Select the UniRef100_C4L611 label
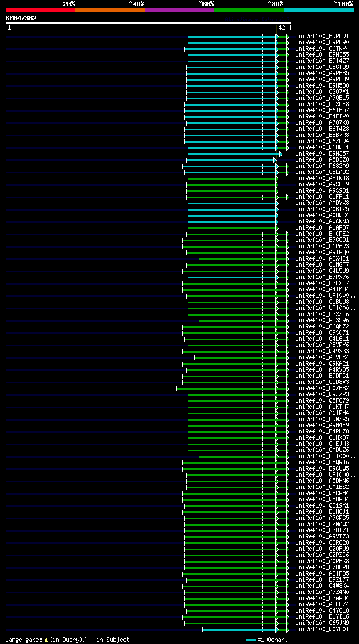The height and width of the screenshot is (644, 359). tap(322, 339)
